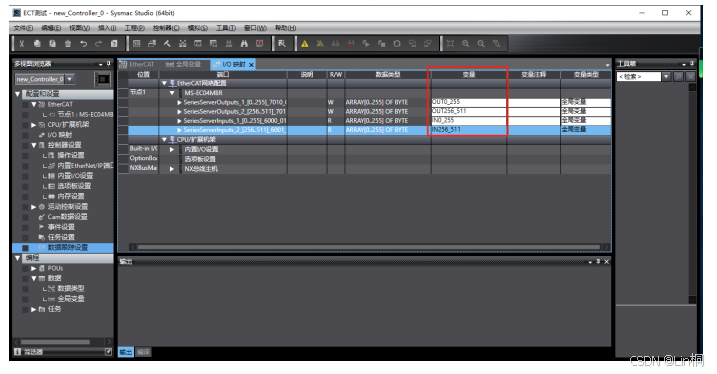717x374 pixels.
Task: Click the binoculars search toolbar icon
Action: [x=244, y=43]
